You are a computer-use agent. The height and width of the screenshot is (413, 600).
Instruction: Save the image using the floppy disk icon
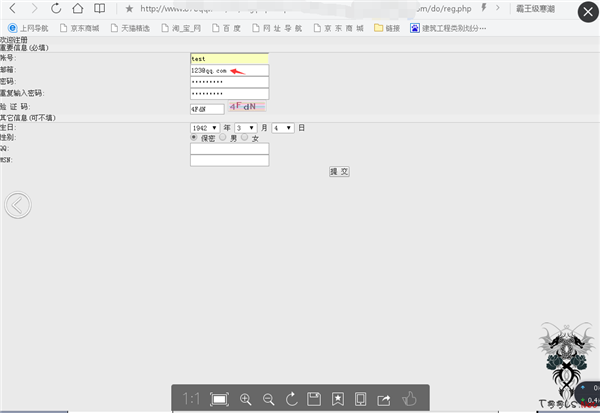click(314, 399)
